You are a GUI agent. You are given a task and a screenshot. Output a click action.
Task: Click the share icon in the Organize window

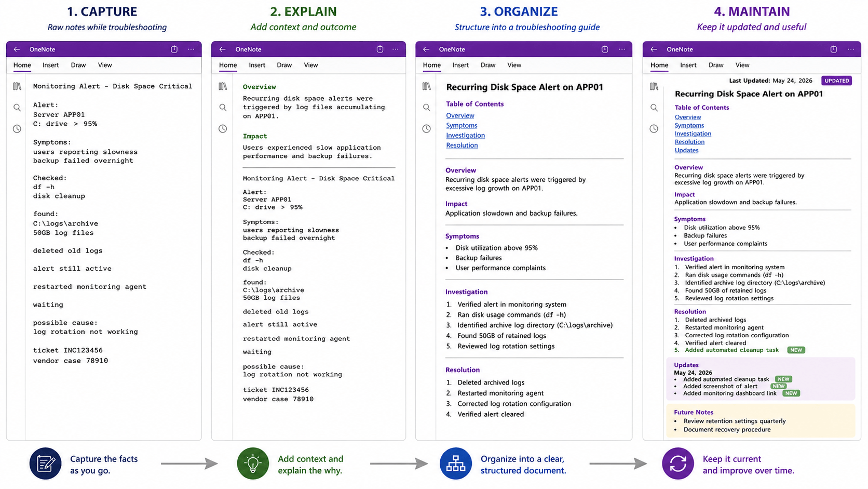tap(605, 49)
